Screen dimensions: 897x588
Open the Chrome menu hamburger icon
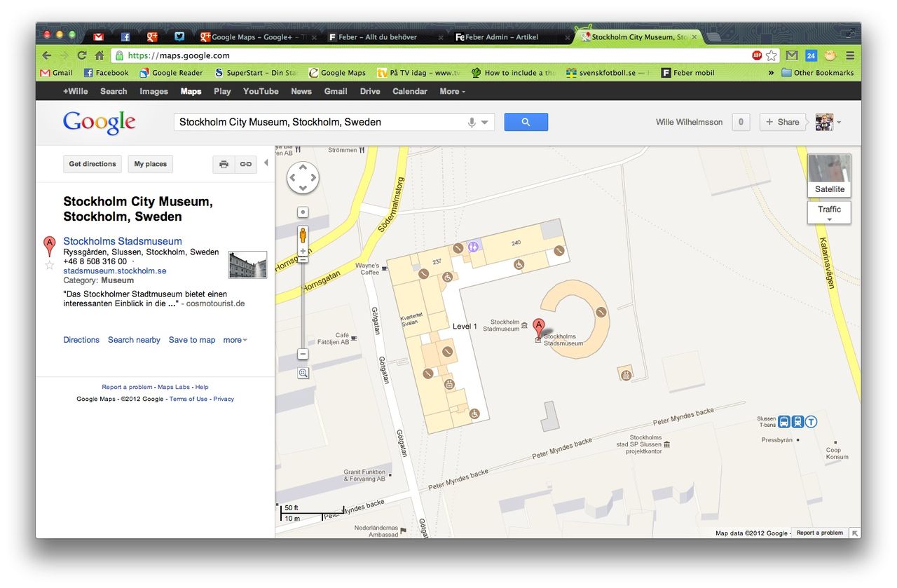click(850, 55)
